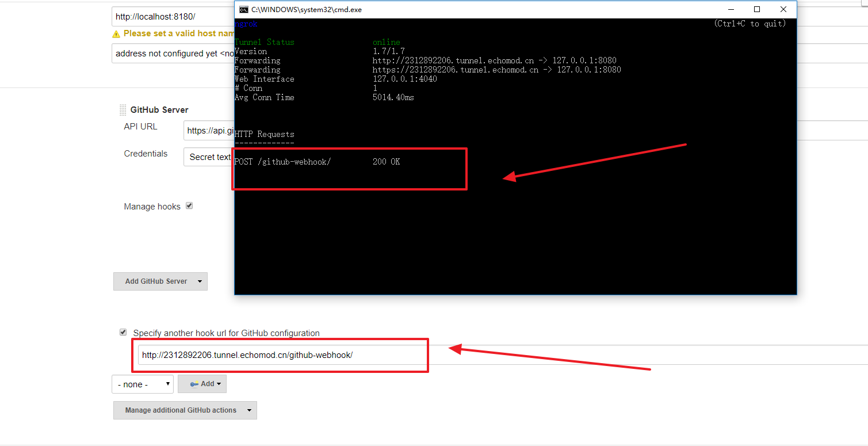The width and height of the screenshot is (868, 446).
Task: Click the 200 OK status text
Action: 386,162
